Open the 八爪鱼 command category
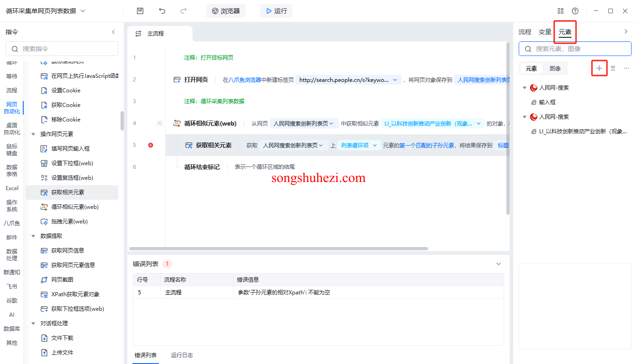This screenshot has width=637, height=364. click(x=12, y=223)
